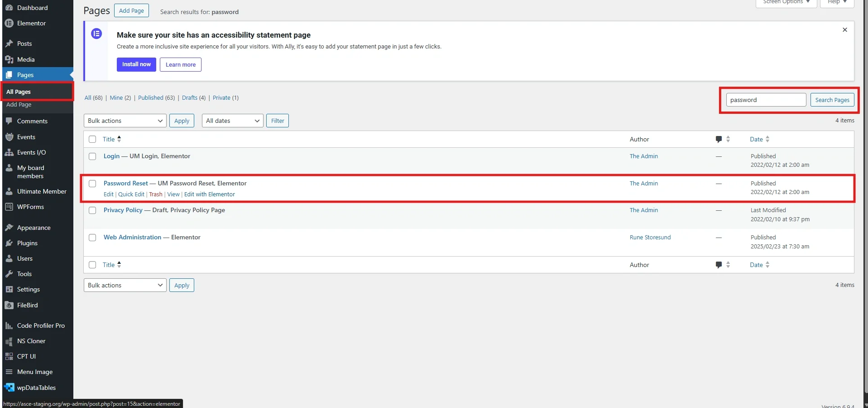The height and width of the screenshot is (408, 868).
Task: Click Quick Edit under Password Reset
Action: 131,194
